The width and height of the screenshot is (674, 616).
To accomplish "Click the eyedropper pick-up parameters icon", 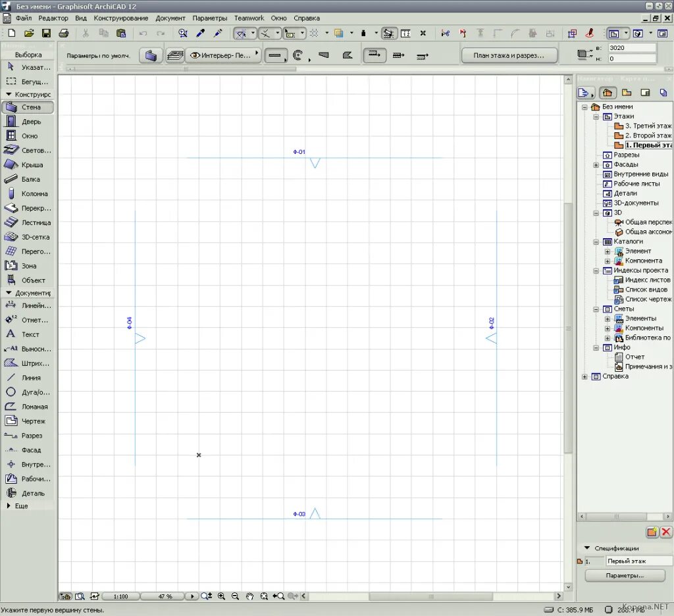I will [200, 33].
